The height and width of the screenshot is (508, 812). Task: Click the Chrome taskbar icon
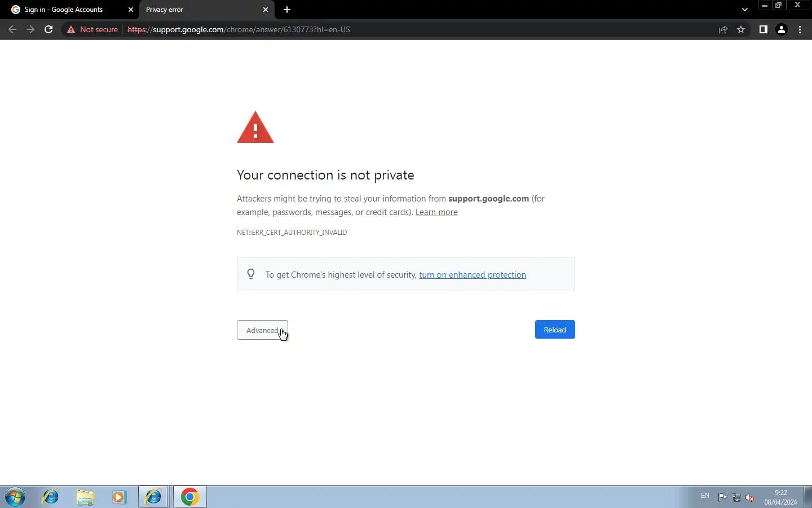point(190,497)
